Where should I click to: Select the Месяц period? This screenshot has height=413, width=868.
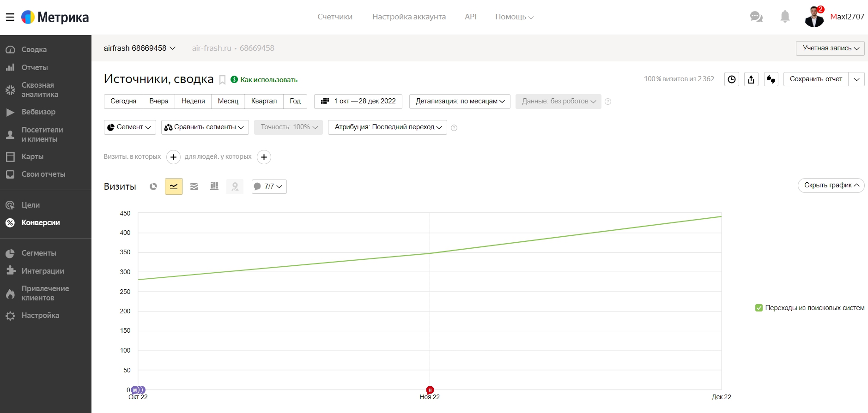[228, 102]
